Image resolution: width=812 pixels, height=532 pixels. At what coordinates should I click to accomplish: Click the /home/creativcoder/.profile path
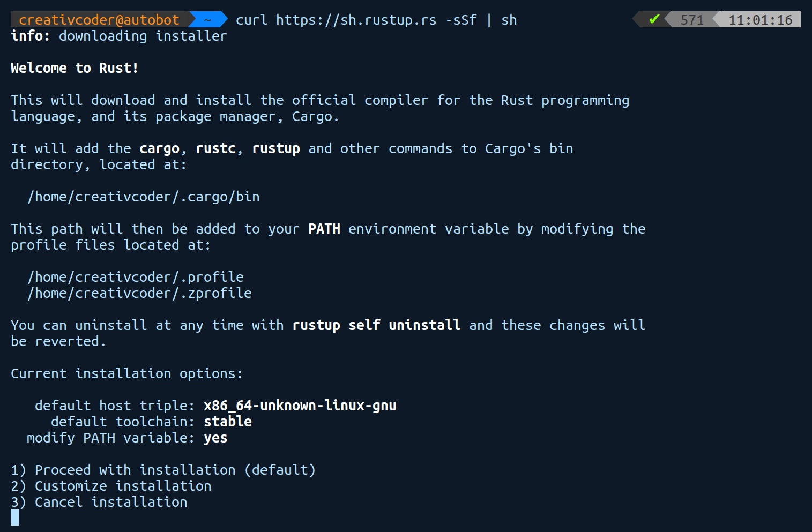[136, 277]
